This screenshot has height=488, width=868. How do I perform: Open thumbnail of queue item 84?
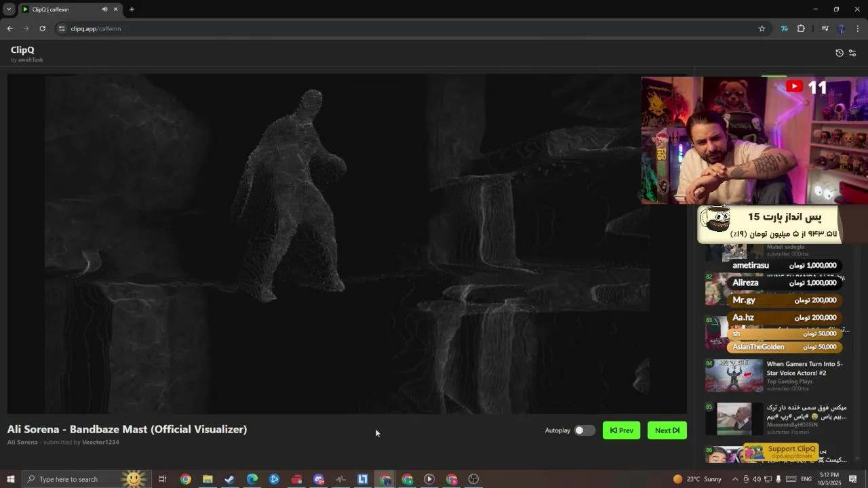coord(734,376)
